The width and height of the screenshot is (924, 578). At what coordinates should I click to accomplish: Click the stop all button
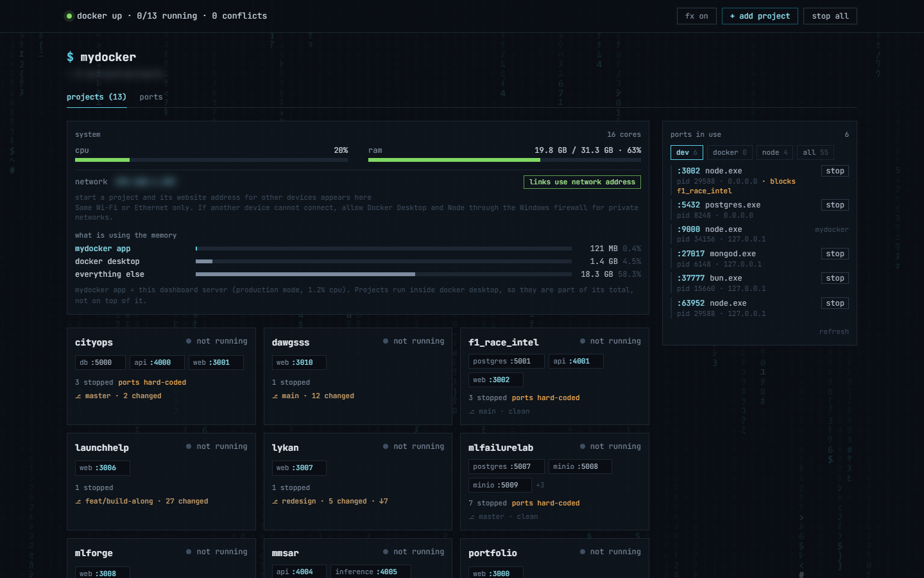coord(830,16)
